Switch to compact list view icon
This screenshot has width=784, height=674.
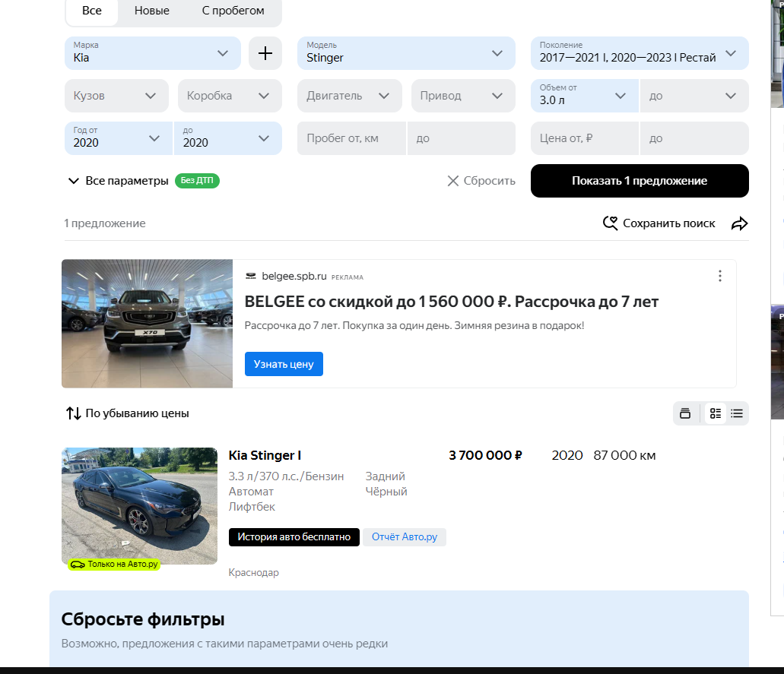click(737, 413)
